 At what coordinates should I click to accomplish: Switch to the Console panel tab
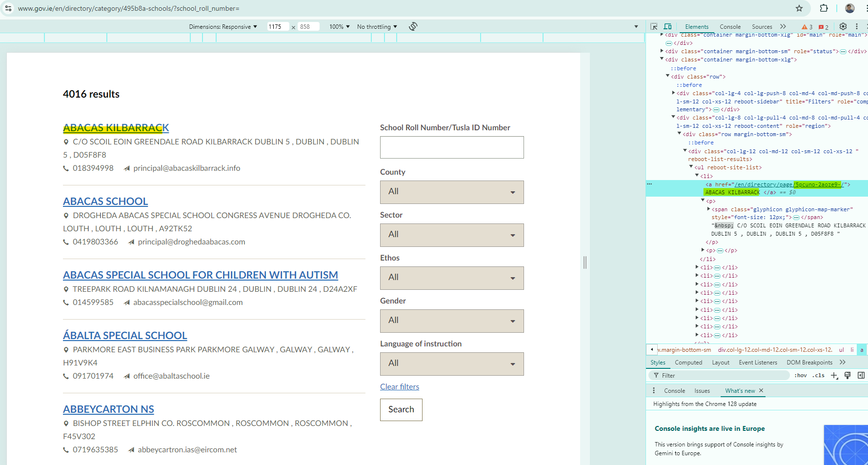click(730, 27)
